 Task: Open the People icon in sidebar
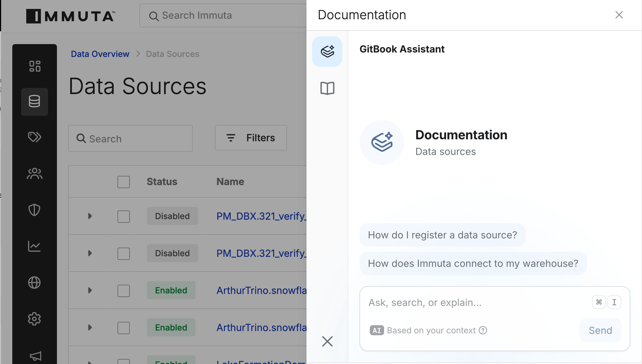(35, 174)
